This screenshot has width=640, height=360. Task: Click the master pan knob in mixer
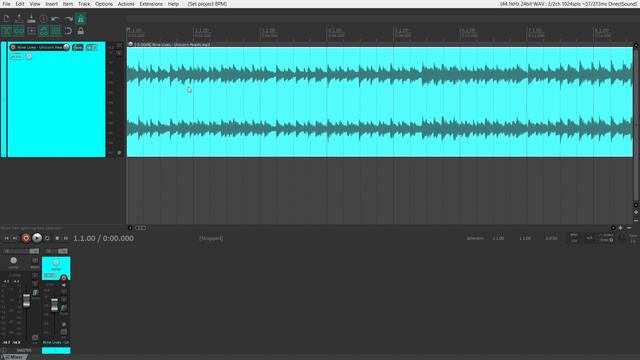click(13, 260)
